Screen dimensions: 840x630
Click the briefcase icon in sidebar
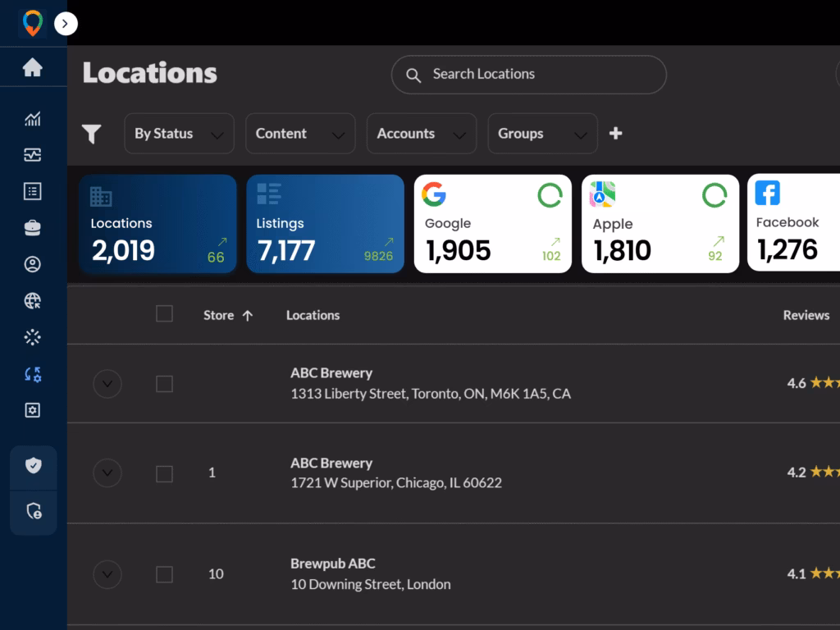coord(33,228)
